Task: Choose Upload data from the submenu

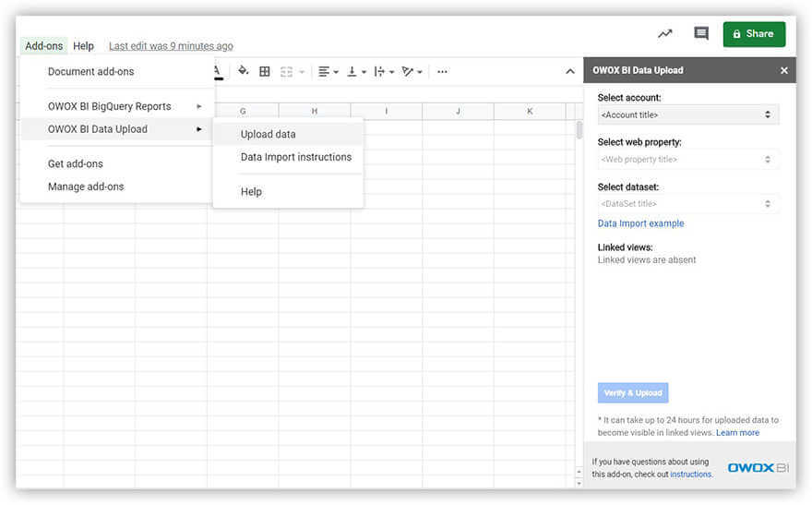Action: [269, 134]
